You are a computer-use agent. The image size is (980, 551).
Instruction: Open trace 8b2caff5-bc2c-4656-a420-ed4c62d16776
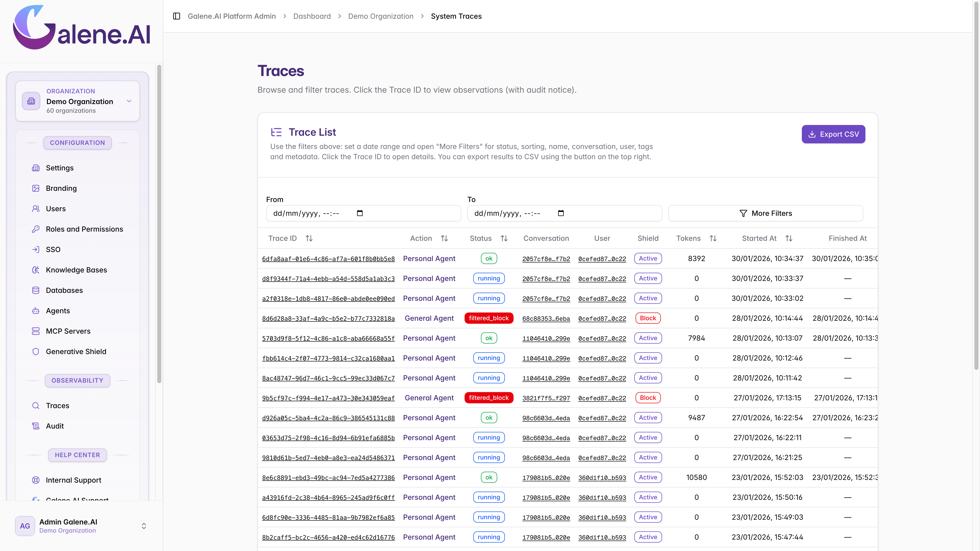tap(328, 538)
